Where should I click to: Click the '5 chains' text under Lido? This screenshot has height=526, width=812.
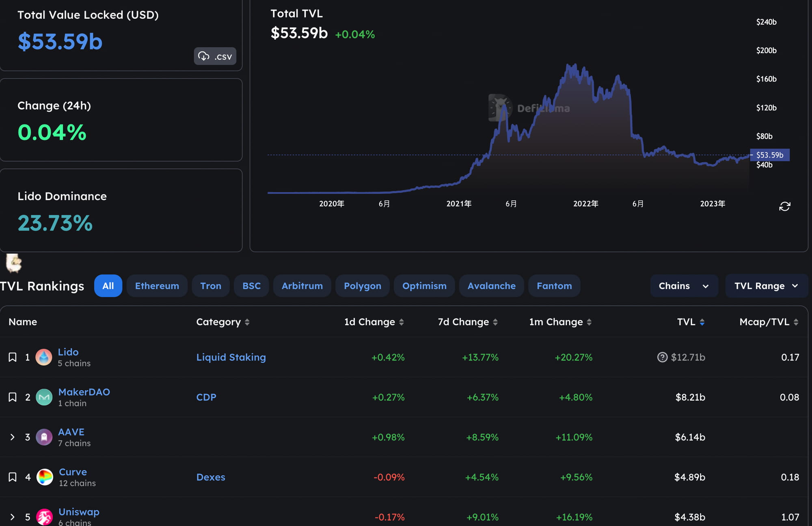point(74,363)
